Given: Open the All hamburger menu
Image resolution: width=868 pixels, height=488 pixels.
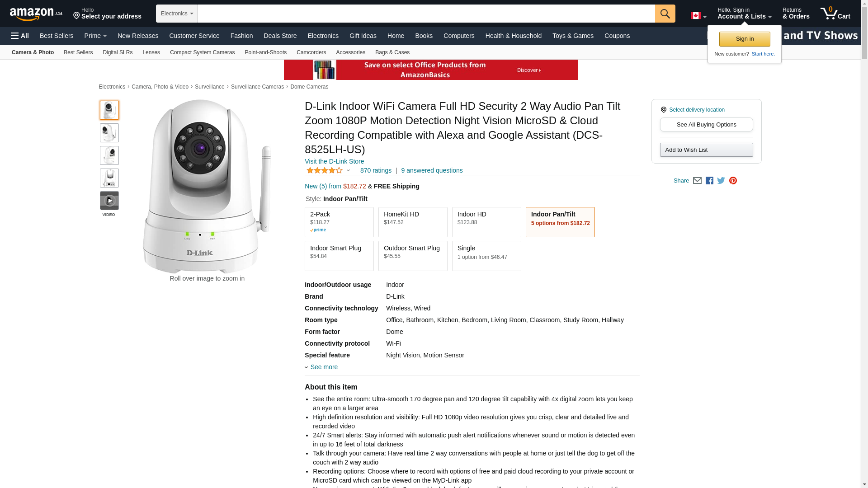Looking at the screenshot, I should (x=20, y=36).
